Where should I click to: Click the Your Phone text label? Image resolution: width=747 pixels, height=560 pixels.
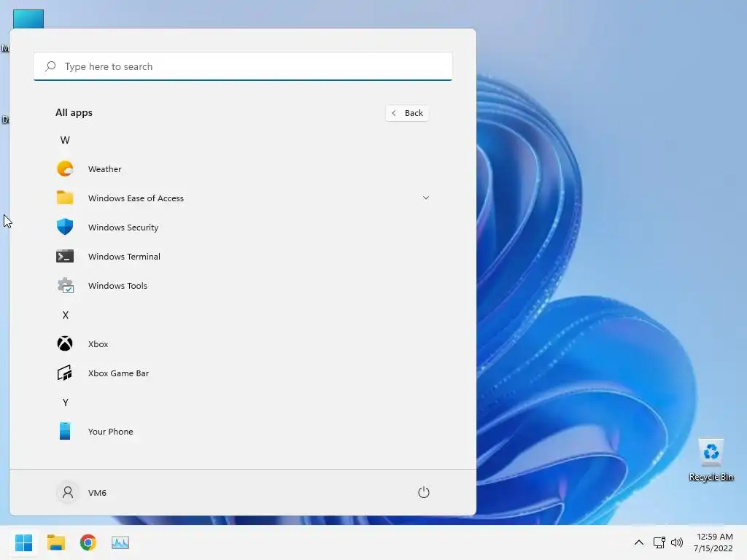click(111, 432)
